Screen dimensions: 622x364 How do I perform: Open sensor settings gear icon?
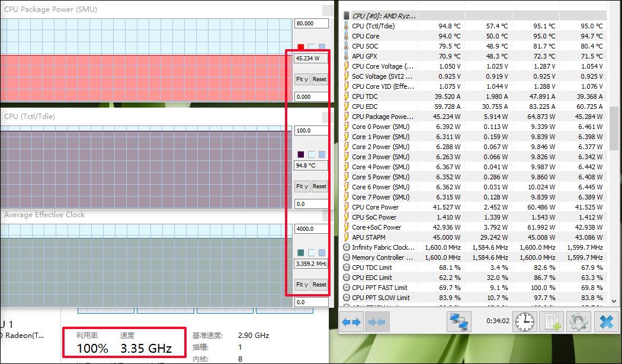[578, 321]
